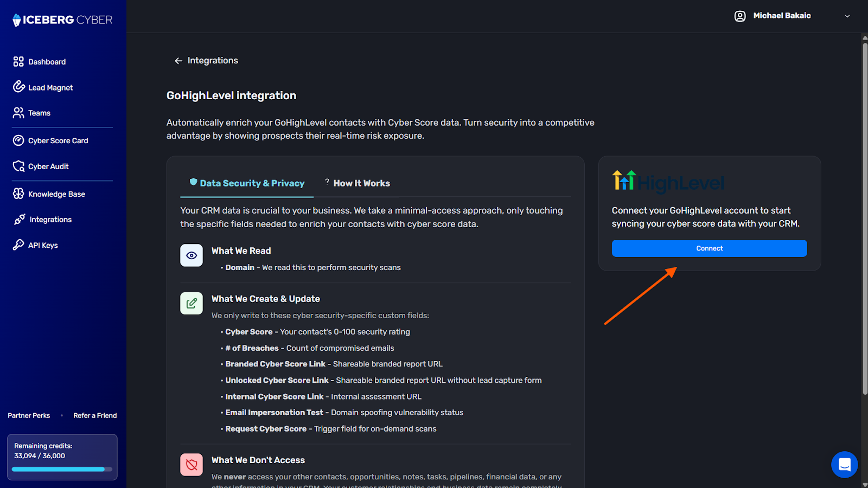Open the chat support bubble
The image size is (868, 488).
[x=845, y=465]
